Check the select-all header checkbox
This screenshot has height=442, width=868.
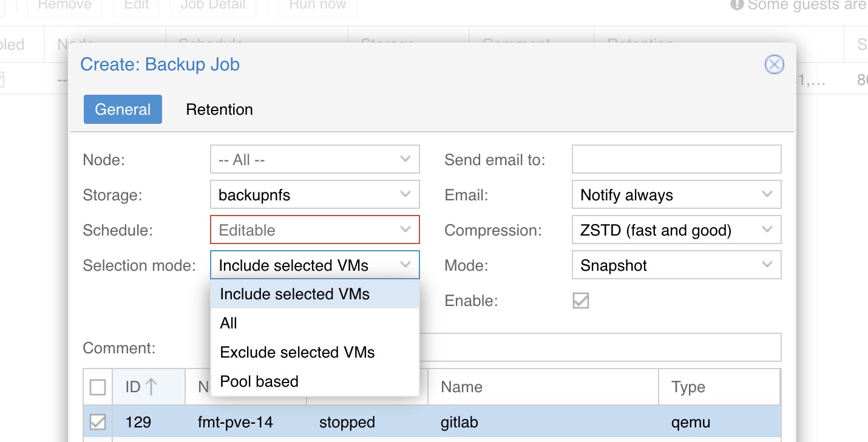pos(98,387)
